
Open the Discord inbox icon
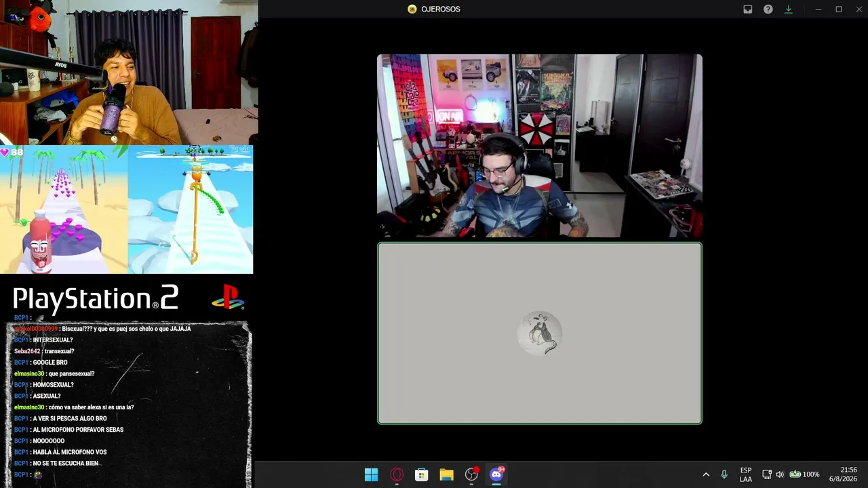tap(747, 9)
